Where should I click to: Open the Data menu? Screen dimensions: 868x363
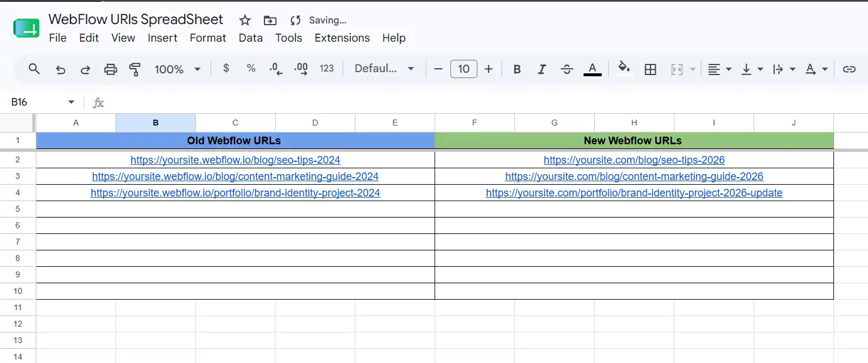pos(250,38)
